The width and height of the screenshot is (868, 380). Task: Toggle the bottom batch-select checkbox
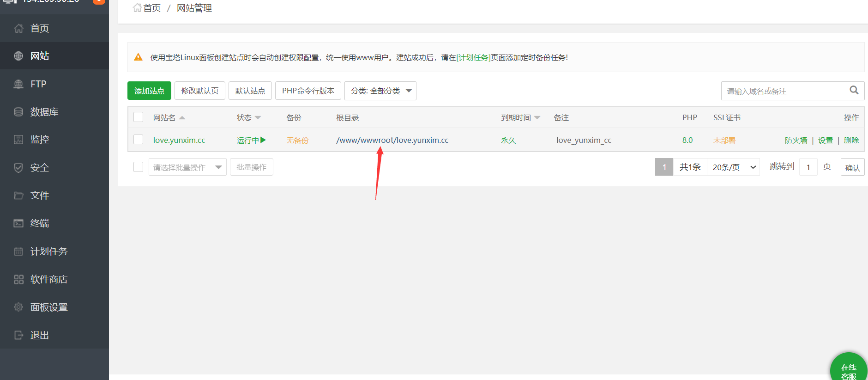[138, 167]
